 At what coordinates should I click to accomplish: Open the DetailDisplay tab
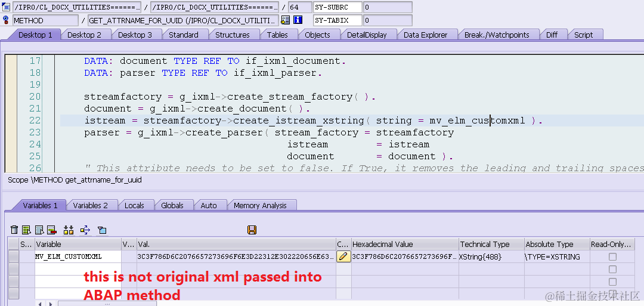coord(367,35)
